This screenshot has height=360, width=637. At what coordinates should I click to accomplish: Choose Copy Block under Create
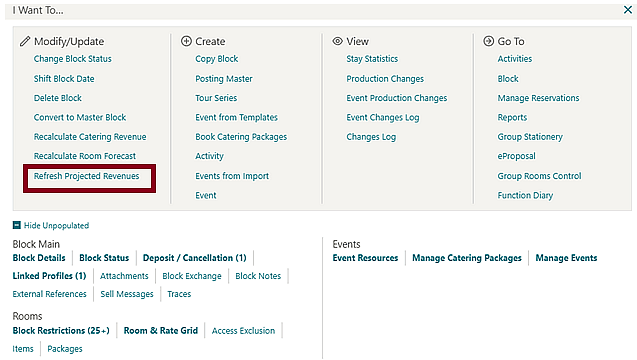[217, 59]
